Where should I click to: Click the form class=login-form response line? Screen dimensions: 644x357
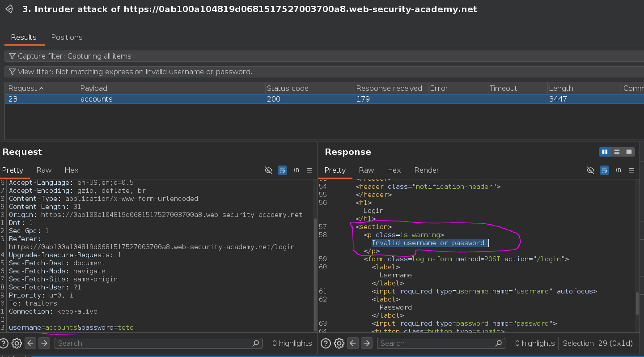466,259
